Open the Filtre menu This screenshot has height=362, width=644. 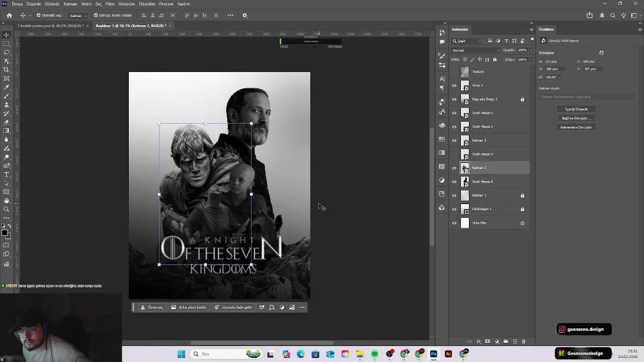pos(110,4)
